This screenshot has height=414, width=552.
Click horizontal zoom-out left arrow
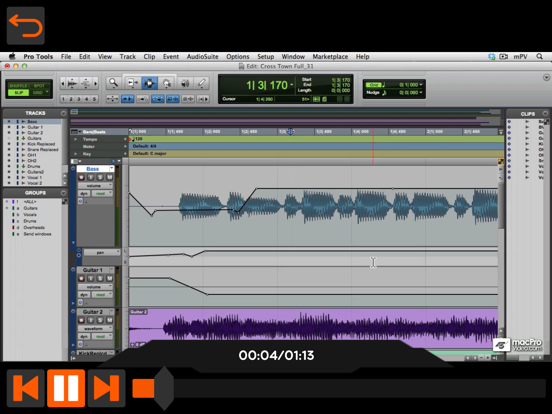click(x=63, y=83)
